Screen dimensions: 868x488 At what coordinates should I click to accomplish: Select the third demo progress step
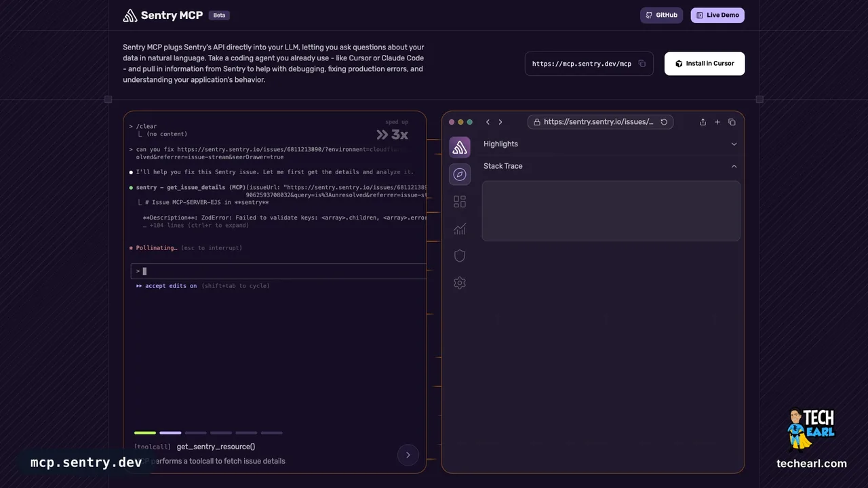(x=196, y=432)
